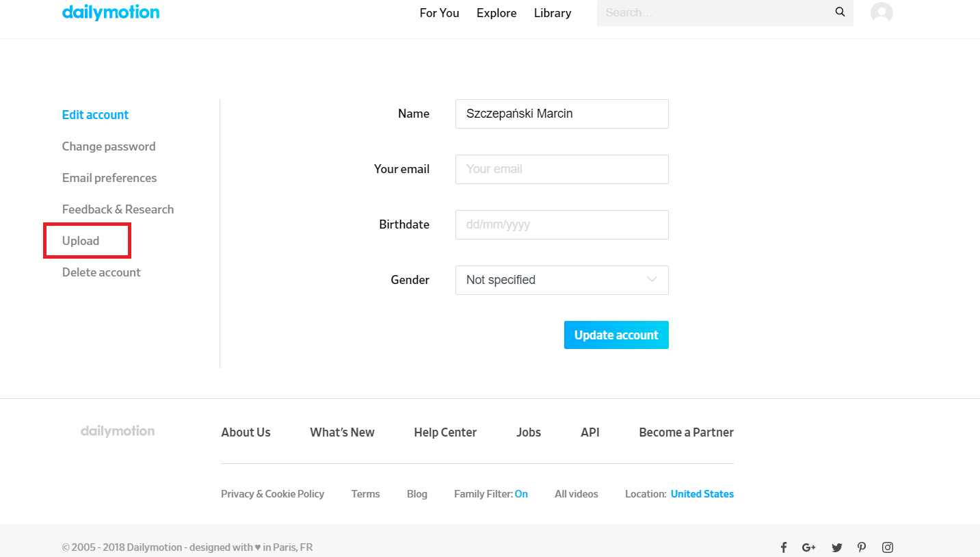Open the Upload settings section
This screenshot has height=557, width=980.
(x=81, y=241)
